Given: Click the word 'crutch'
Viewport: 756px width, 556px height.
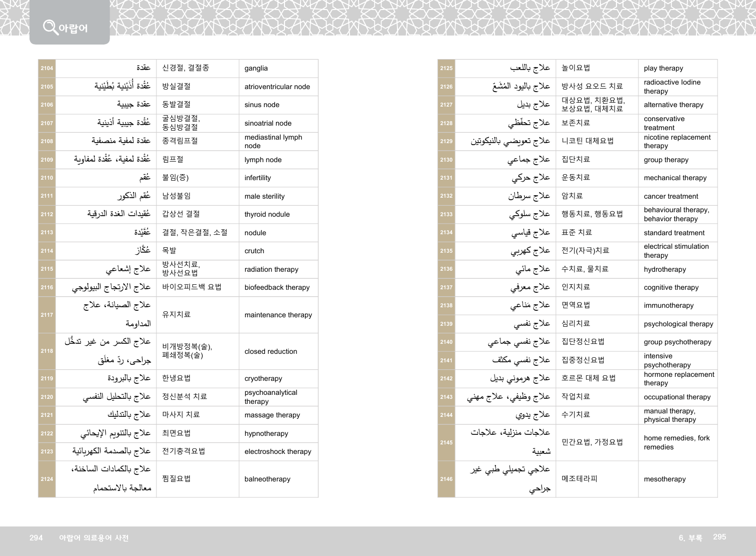Looking at the screenshot, I should (254, 251).
